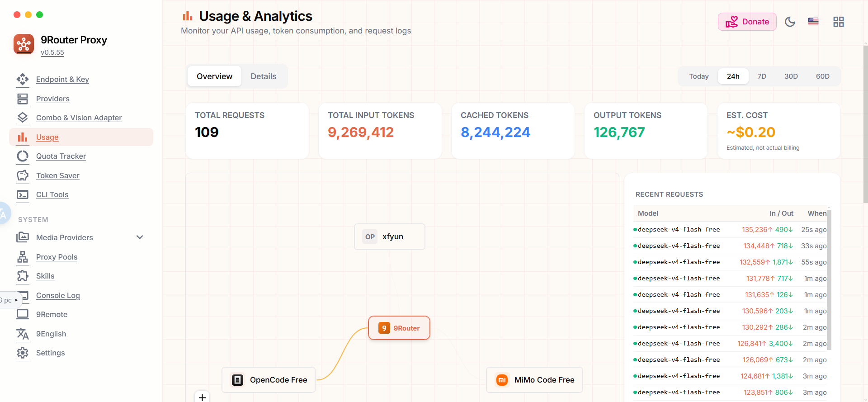
Task: Click the Recent Requests list scrollbar
Action: (x=829, y=279)
